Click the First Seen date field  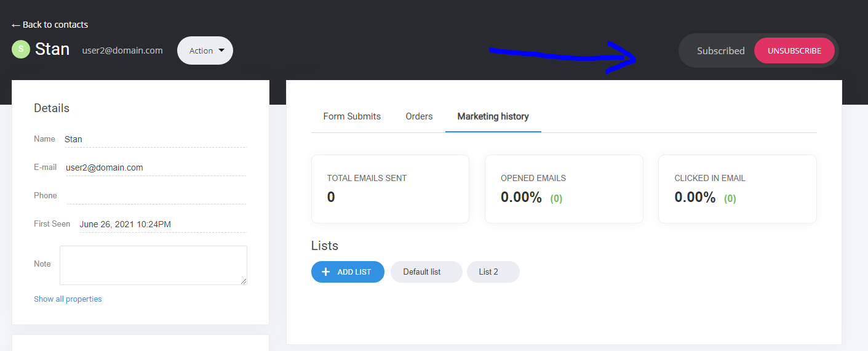[162, 224]
